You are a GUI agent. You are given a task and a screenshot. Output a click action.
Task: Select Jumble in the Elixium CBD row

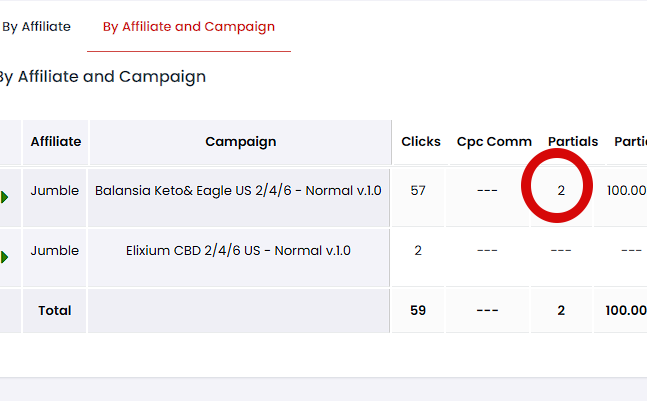pyautogui.click(x=55, y=250)
